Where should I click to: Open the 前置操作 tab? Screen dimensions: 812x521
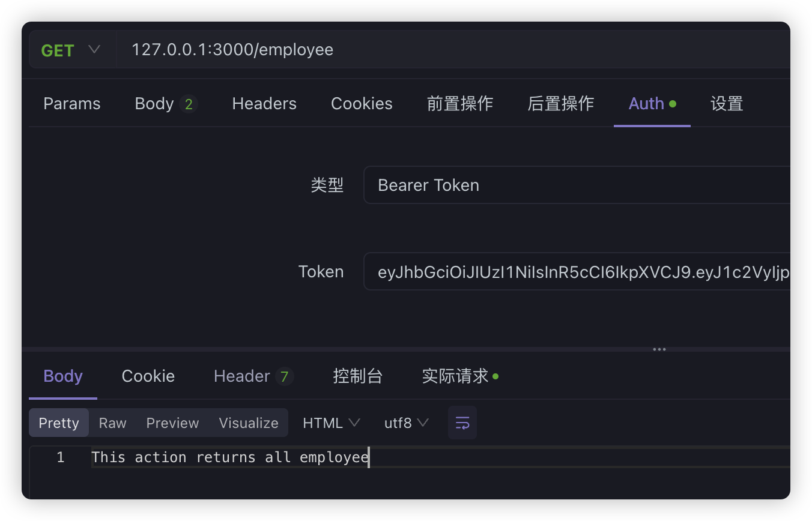(460, 104)
